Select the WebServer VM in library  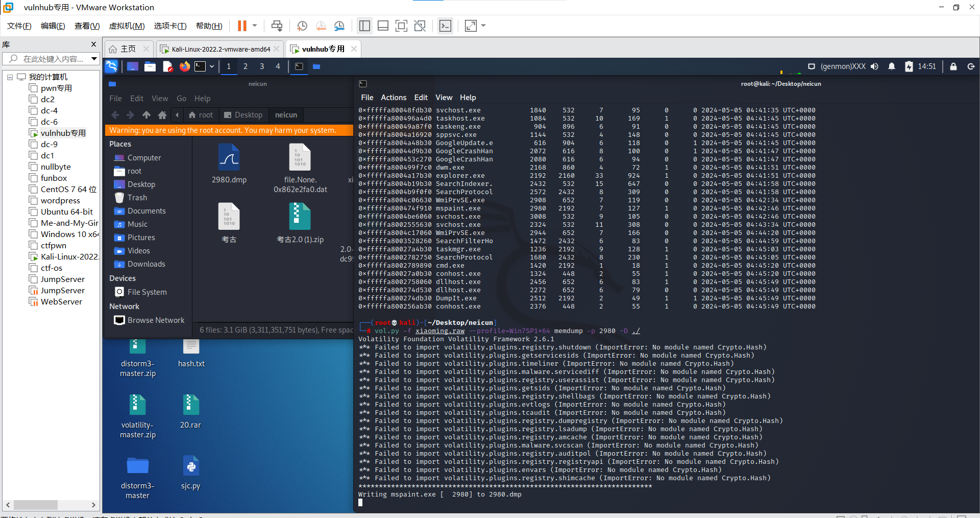click(x=61, y=301)
